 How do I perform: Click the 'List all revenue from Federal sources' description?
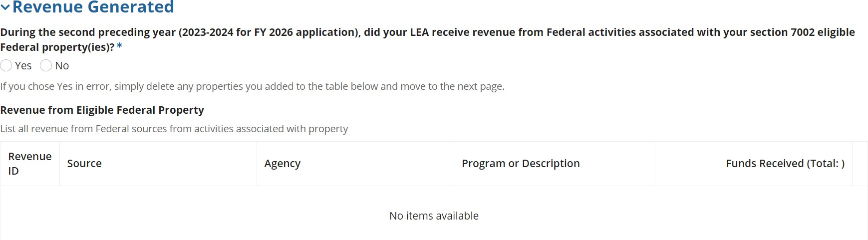click(x=174, y=129)
